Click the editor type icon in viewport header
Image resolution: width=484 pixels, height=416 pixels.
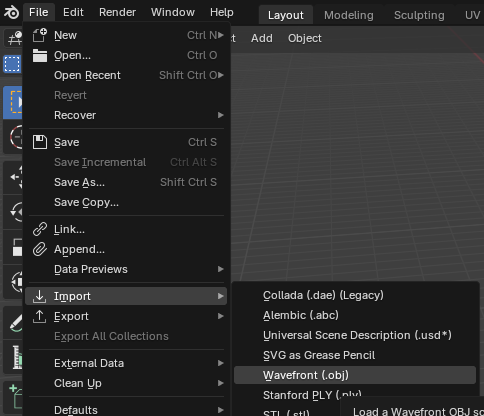coord(14,38)
